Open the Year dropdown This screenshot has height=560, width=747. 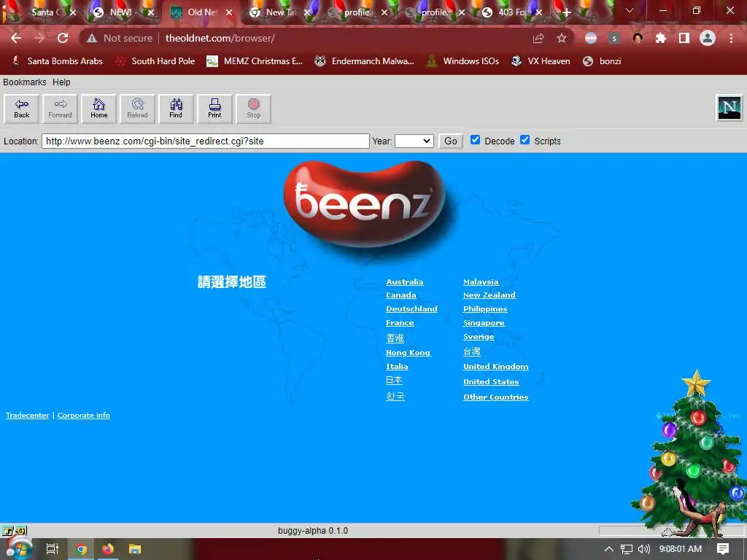pyautogui.click(x=414, y=141)
